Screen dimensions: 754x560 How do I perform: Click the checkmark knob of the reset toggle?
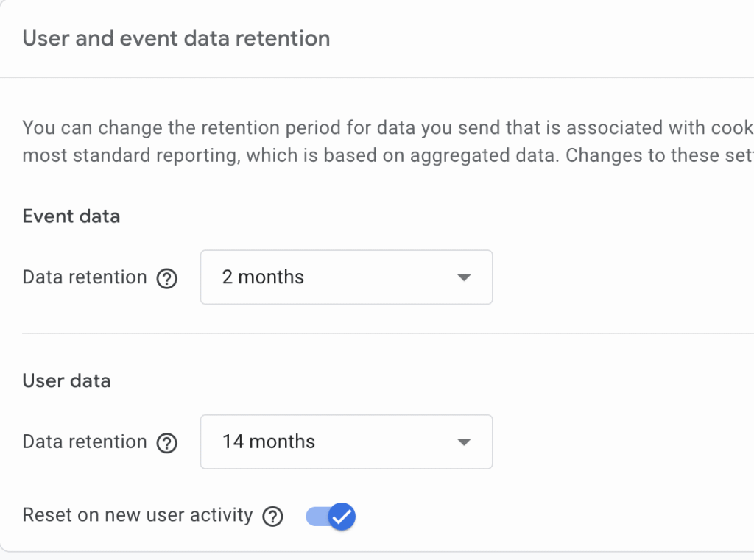click(341, 517)
